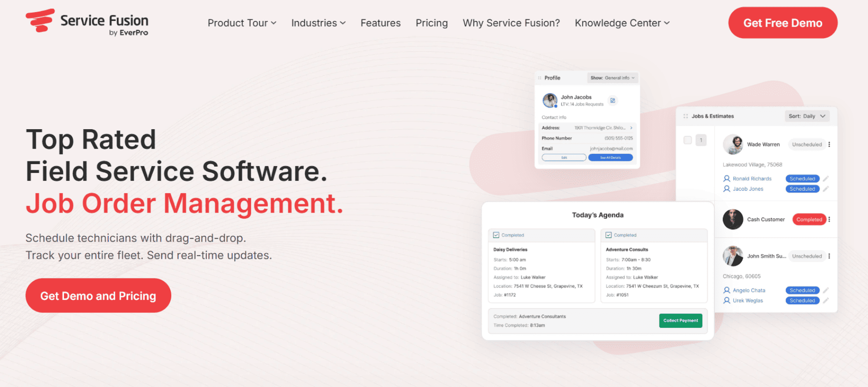Click pencil icon for Ronald Richards
The image size is (868, 387).
[826, 179]
